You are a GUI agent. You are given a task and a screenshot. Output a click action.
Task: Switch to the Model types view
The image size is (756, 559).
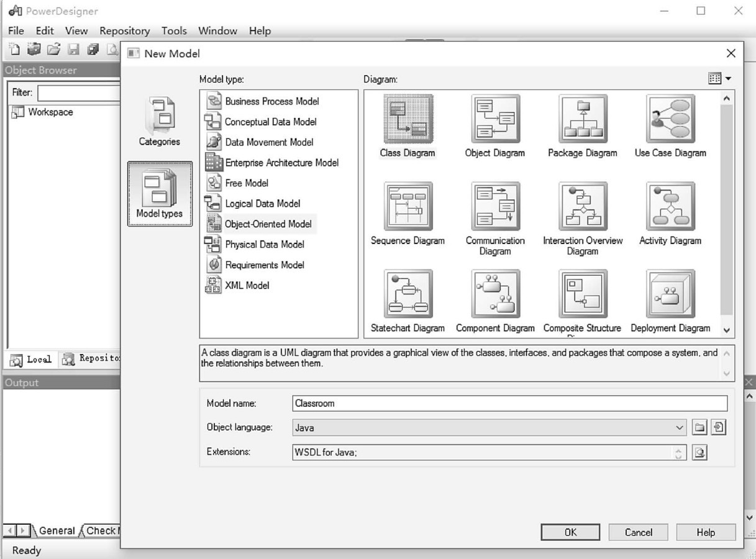160,194
